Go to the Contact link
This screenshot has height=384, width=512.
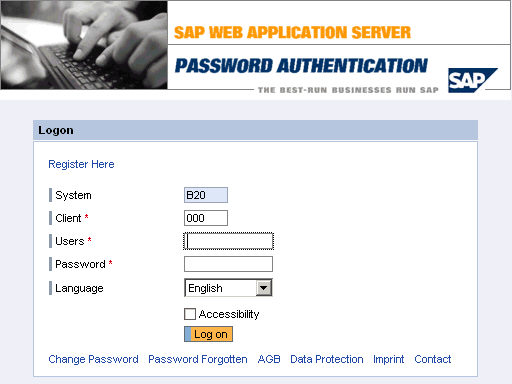pos(432,359)
